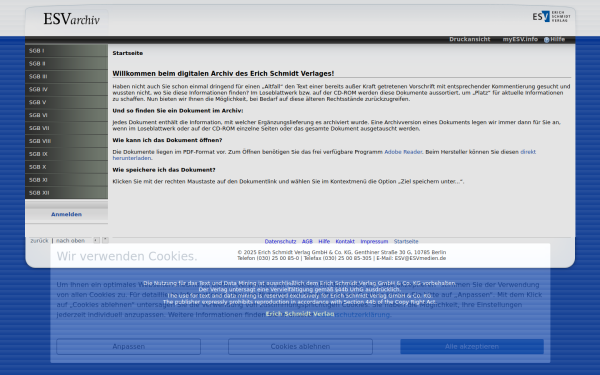Select SGB XI in sidebar
This screenshot has width=600, height=375.
67,180
